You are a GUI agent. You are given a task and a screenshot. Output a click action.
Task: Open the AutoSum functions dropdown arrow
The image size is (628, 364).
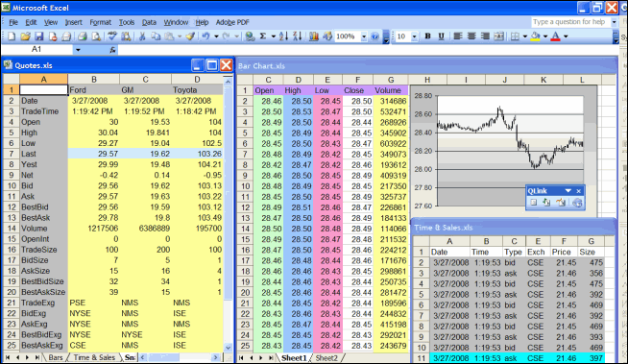pos(273,36)
